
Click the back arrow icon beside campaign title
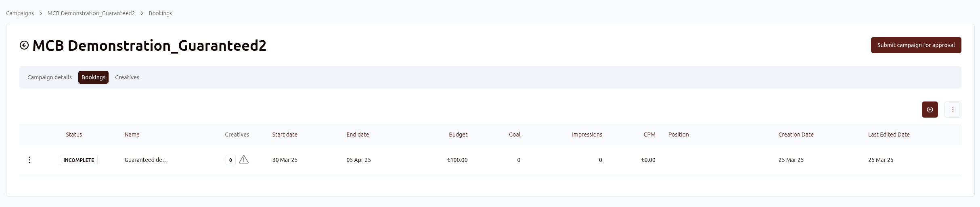tap(24, 46)
